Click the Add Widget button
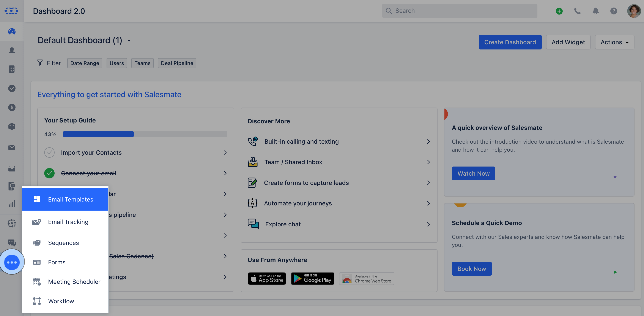Screen dimensions: 644x316 (x=568, y=42)
